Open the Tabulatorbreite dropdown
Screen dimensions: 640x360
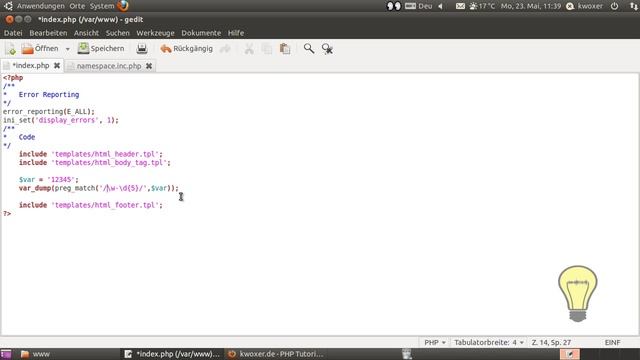[489, 342]
